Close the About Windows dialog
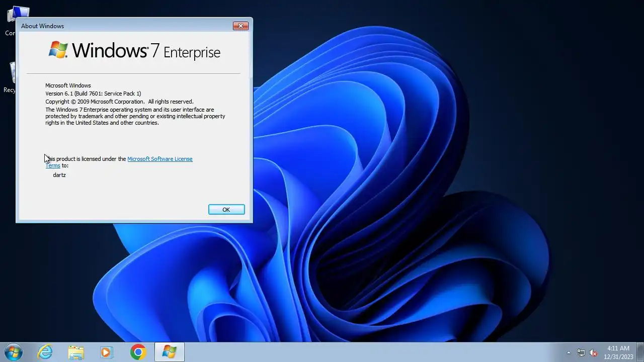The image size is (644, 362). (x=240, y=26)
